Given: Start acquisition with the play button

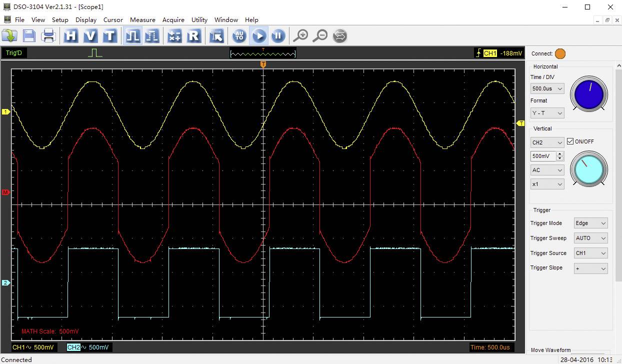Looking at the screenshot, I should pyautogui.click(x=259, y=35).
